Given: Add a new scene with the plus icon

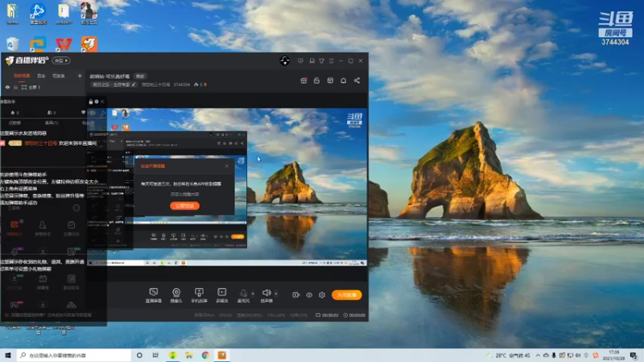Looking at the screenshot, I should (80, 76).
